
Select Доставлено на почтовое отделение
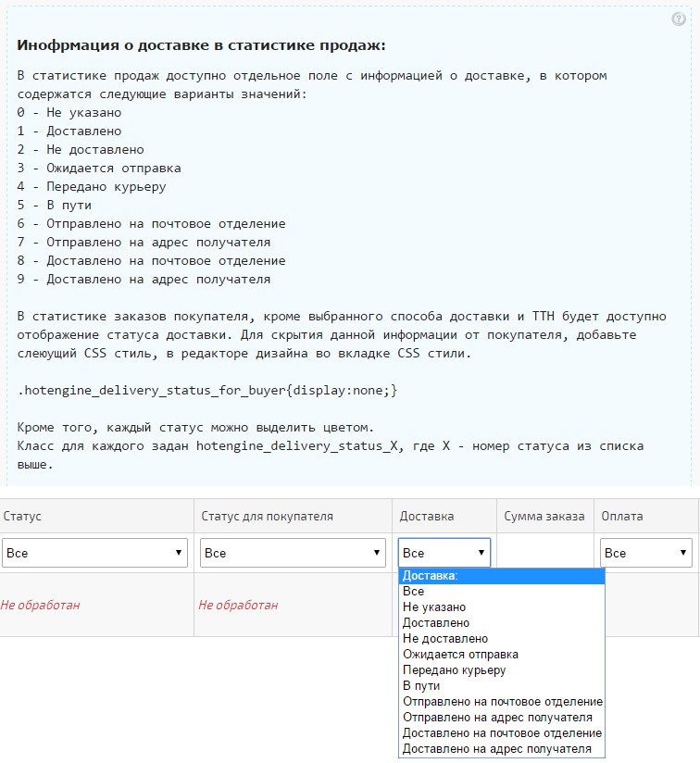pos(502,732)
